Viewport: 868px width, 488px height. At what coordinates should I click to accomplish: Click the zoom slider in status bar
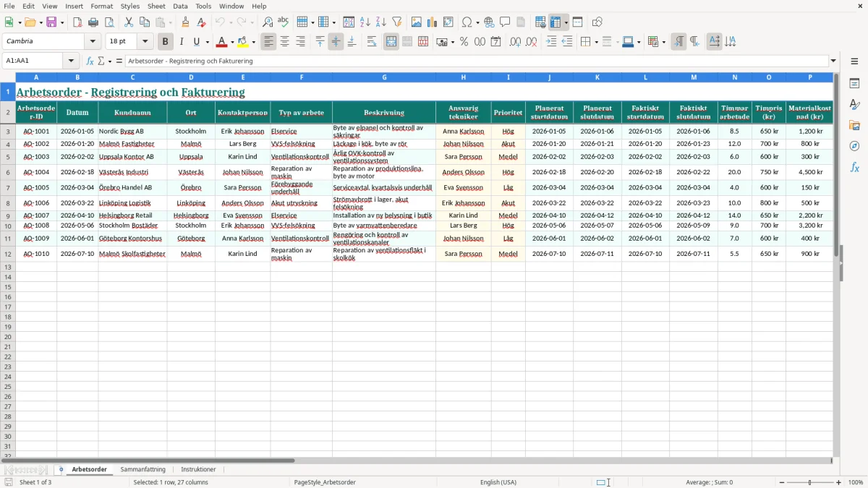[x=810, y=482]
